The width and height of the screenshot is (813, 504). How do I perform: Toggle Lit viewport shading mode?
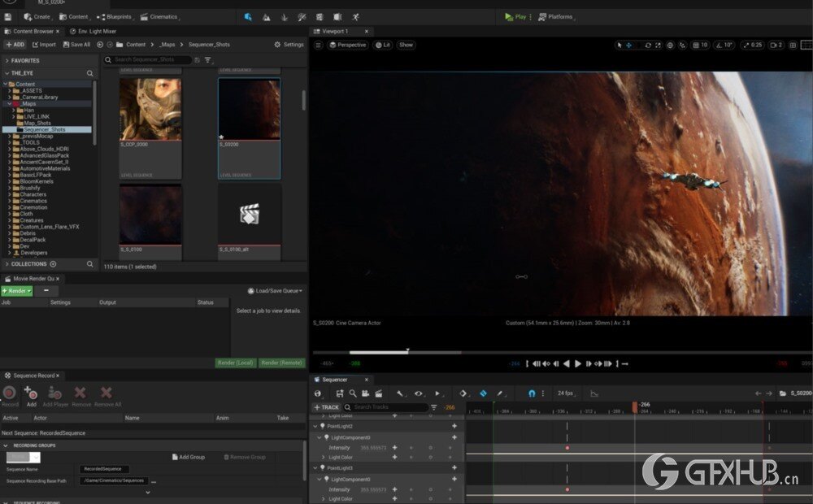(383, 45)
